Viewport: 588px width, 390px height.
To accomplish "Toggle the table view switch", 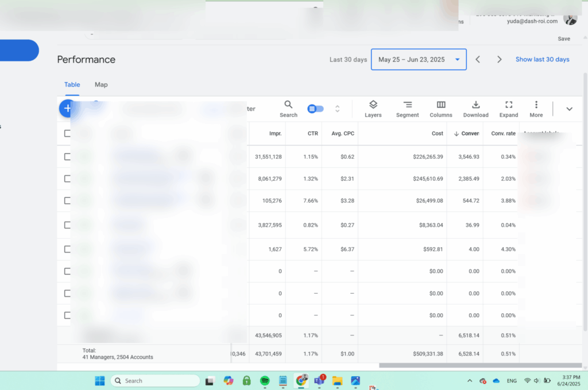I will click(315, 108).
